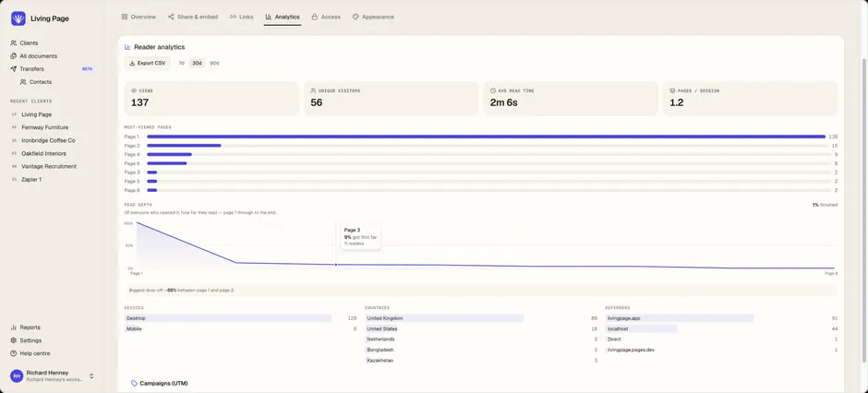Screen dimensions: 868x393
Task: Select the Analytics tab
Action: pyautogui.click(x=283, y=18)
